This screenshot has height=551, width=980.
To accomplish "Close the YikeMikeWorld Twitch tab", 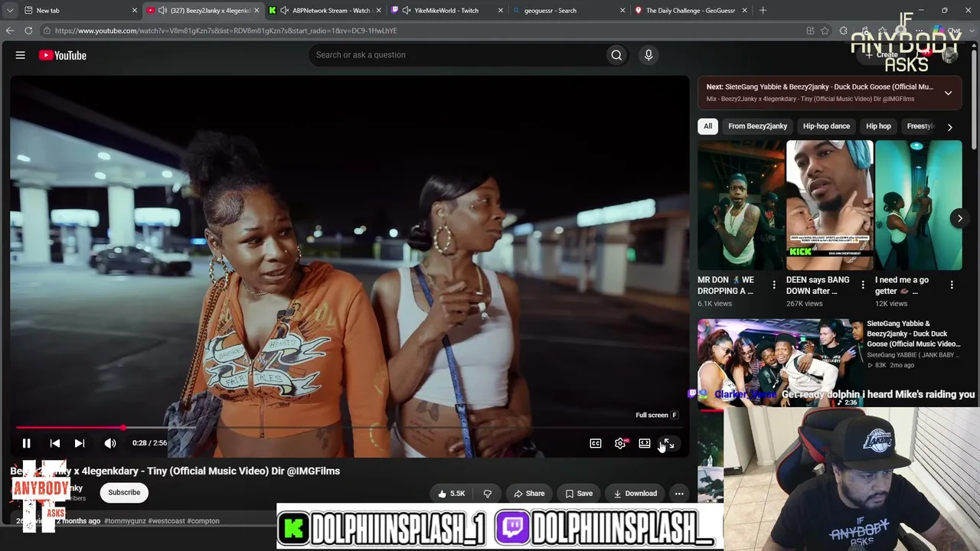I will point(501,11).
